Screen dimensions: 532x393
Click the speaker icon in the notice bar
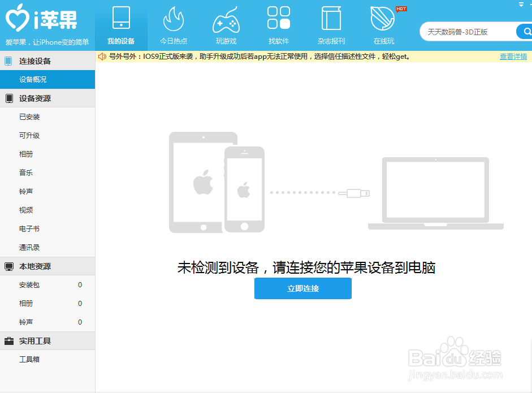(103, 57)
